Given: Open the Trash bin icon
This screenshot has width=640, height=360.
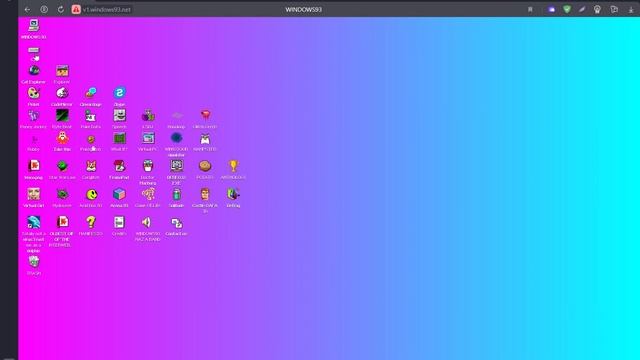Looking at the screenshot, I should [x=34, y=262].
